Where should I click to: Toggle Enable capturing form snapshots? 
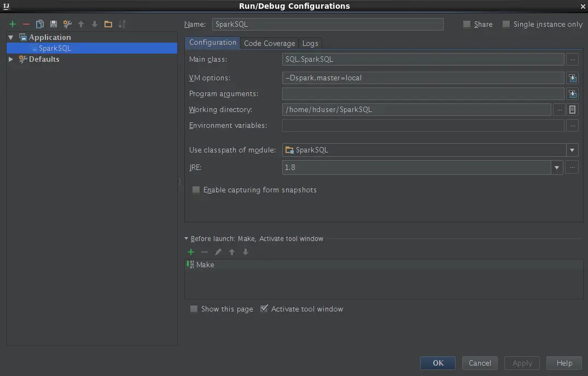click(x=196, y=190)
